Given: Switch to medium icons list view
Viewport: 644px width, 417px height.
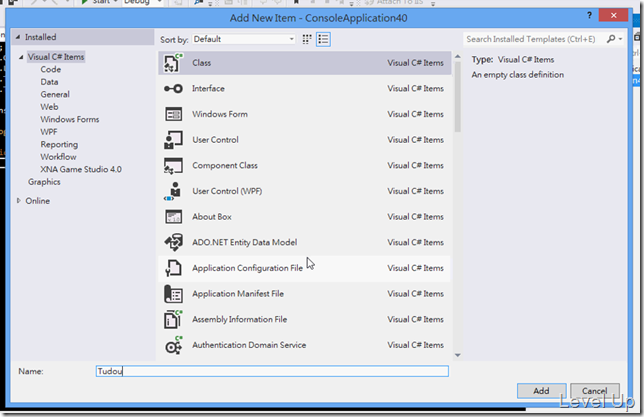Looking at the screenshot, I should click(323, 39).
